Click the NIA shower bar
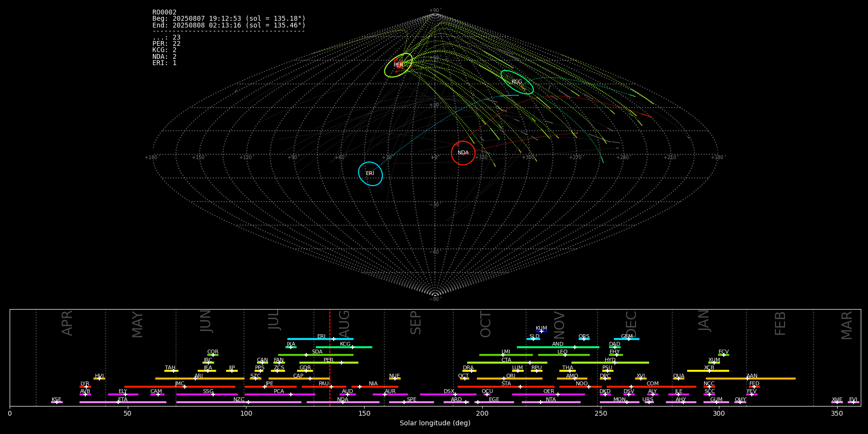 coord(375,387)
